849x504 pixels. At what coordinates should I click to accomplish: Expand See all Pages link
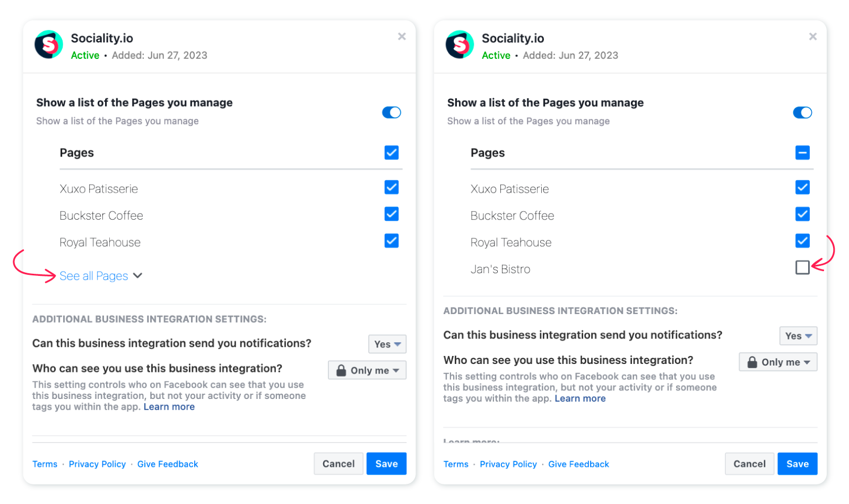point(94,276)
